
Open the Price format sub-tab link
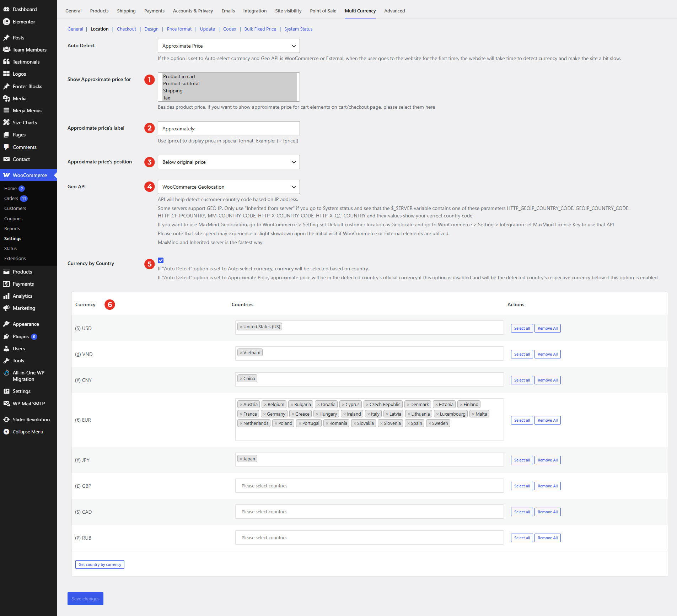point(179,29)
